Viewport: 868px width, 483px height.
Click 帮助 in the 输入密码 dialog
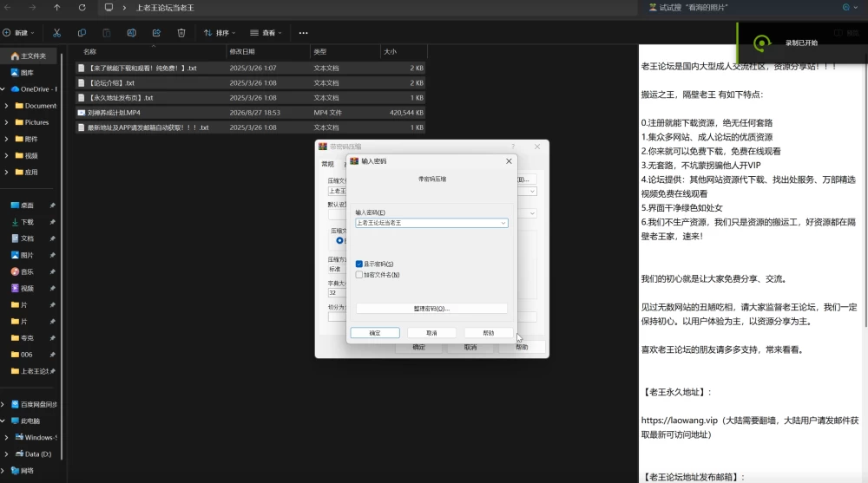[488, 333]
